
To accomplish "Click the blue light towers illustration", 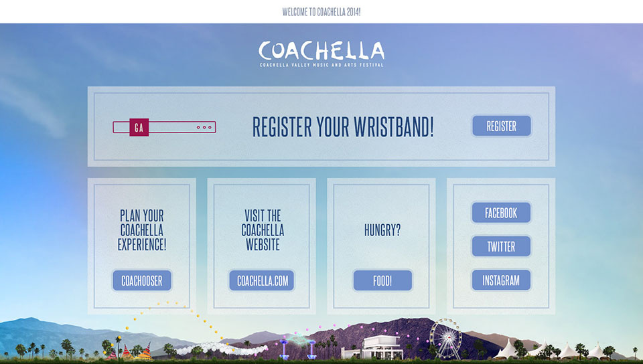I will pos(297,348).
